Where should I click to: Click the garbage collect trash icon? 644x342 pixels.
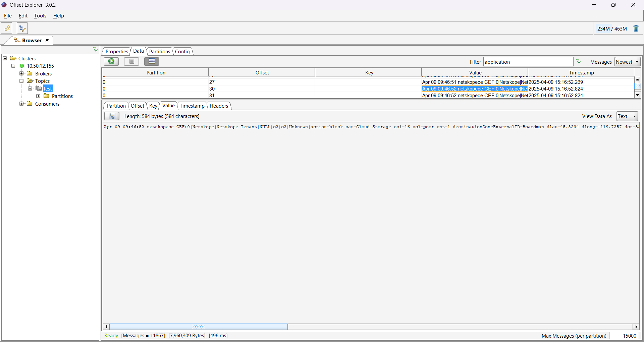pos(636,28)
